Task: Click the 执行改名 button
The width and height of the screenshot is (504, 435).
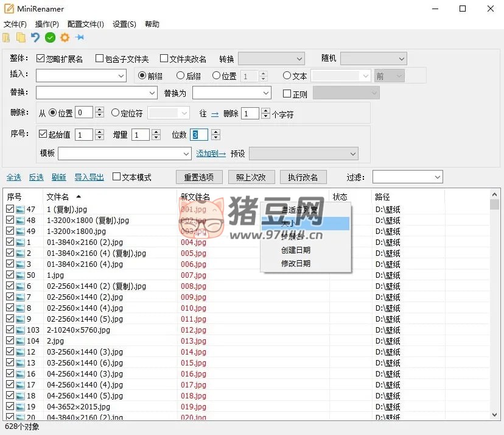Action: pos(303,177)
